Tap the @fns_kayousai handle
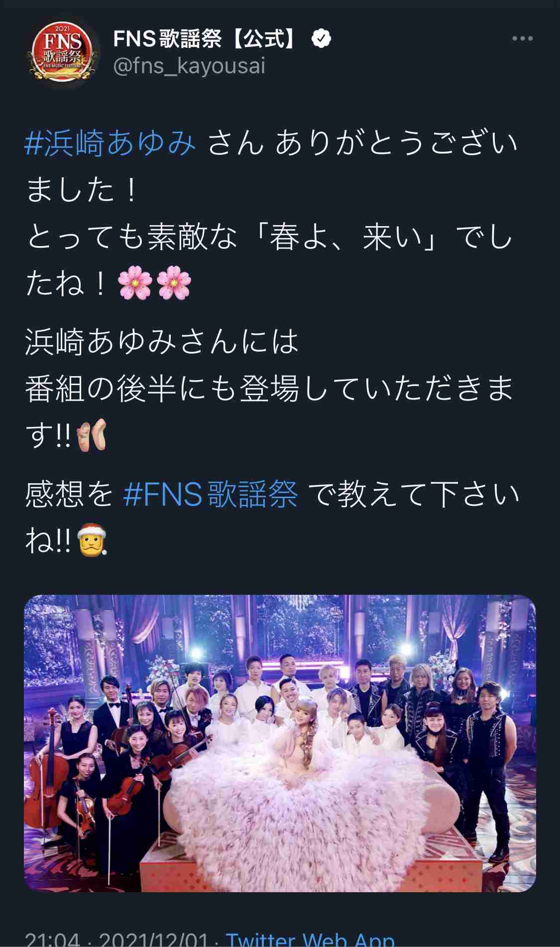The image size is (560, 947). (189, 66)
